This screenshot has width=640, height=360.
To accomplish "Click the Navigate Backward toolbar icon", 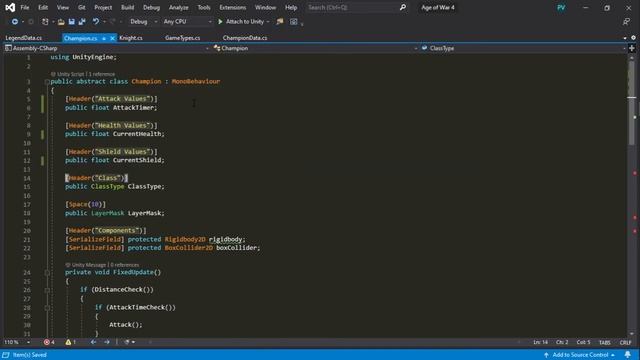I will pyautogui.click(x=15, y=22).
